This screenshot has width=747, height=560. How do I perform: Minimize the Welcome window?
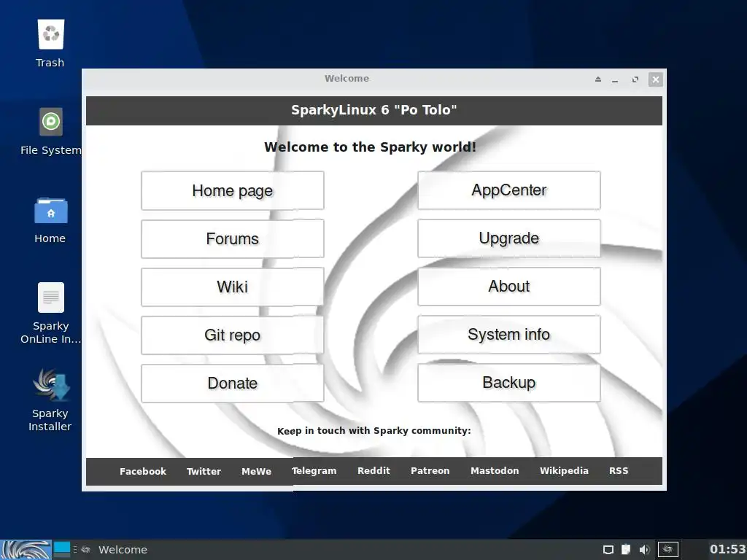[615, 79]
